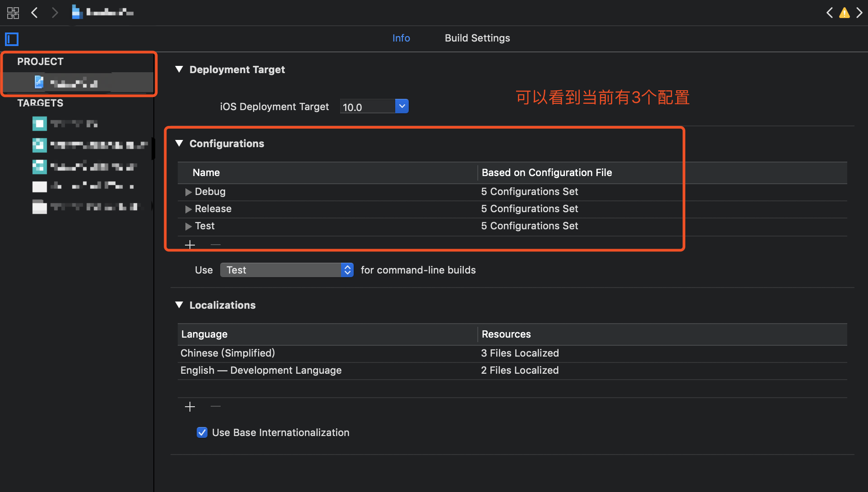This screenshot has width=868, height=492.
Task: Jump to the next issue arrow
Action: 859,13
